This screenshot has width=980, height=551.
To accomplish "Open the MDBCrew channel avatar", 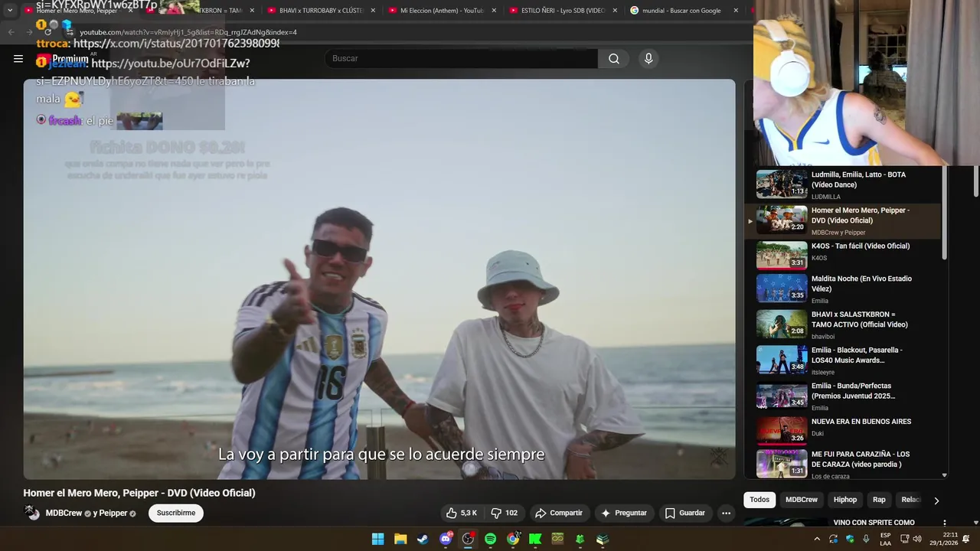I will point(32,513).
